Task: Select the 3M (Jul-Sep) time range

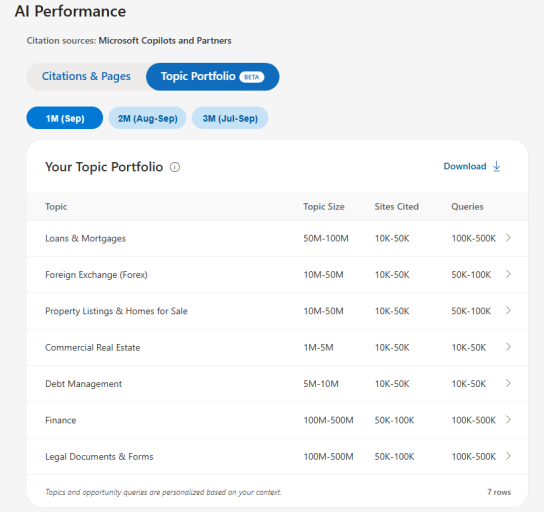Action: point(230,118)
